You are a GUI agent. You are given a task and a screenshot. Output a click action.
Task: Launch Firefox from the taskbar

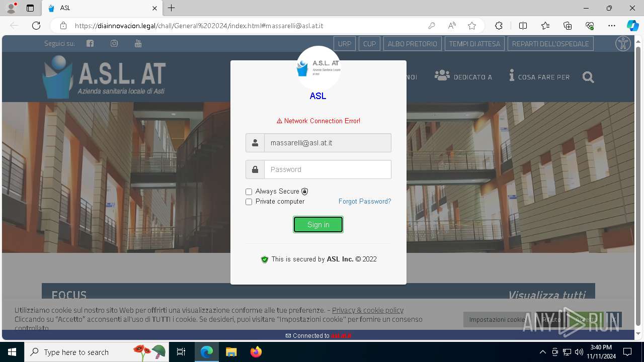(256, 352)
